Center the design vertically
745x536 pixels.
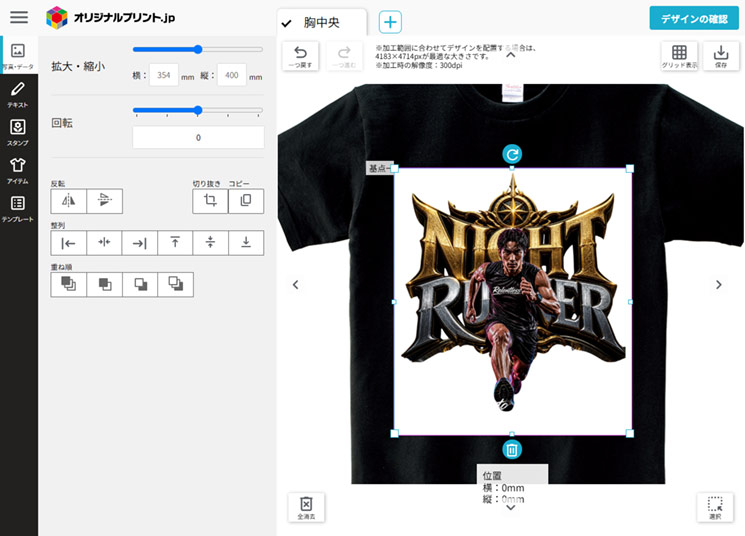210,243
